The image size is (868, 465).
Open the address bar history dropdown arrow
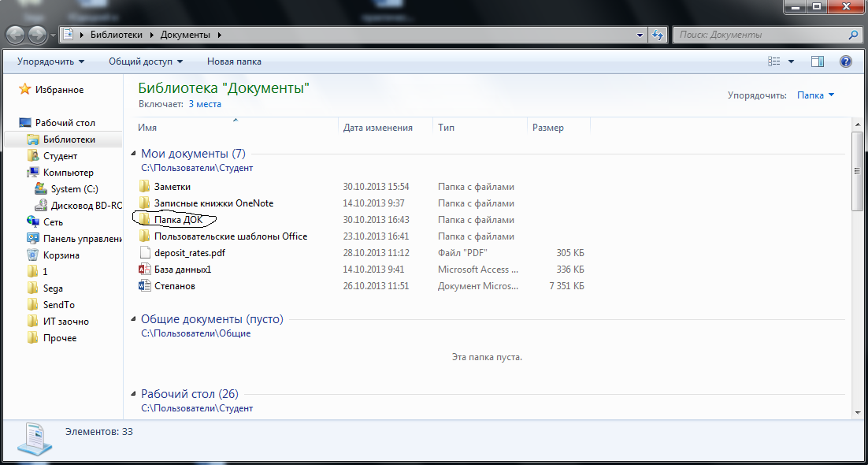pos(640,35)
